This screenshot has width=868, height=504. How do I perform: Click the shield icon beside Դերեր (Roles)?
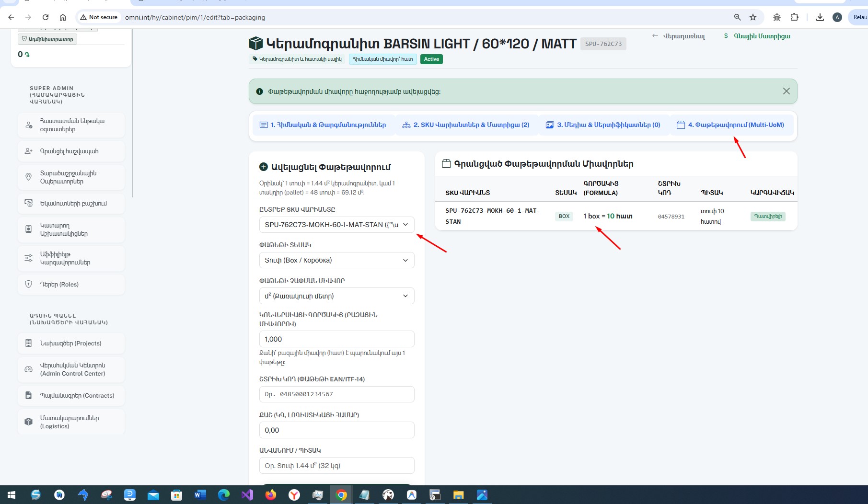(29, 284)
